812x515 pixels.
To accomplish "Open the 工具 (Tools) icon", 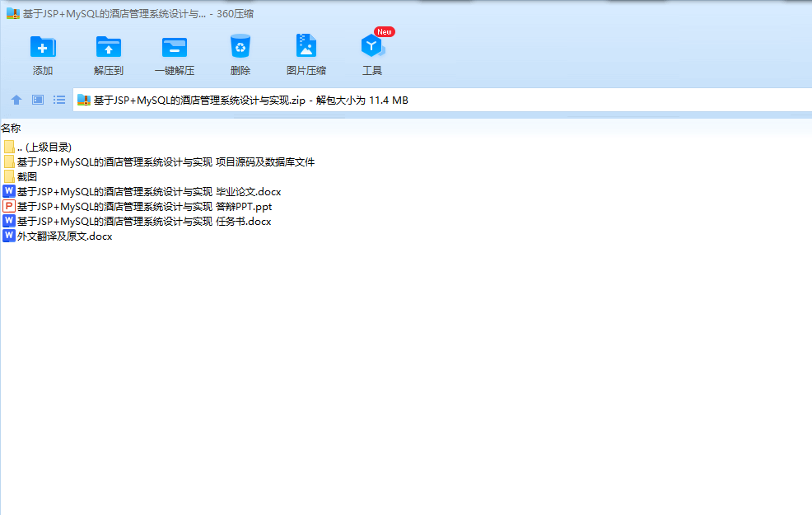I will coord(372,46).
